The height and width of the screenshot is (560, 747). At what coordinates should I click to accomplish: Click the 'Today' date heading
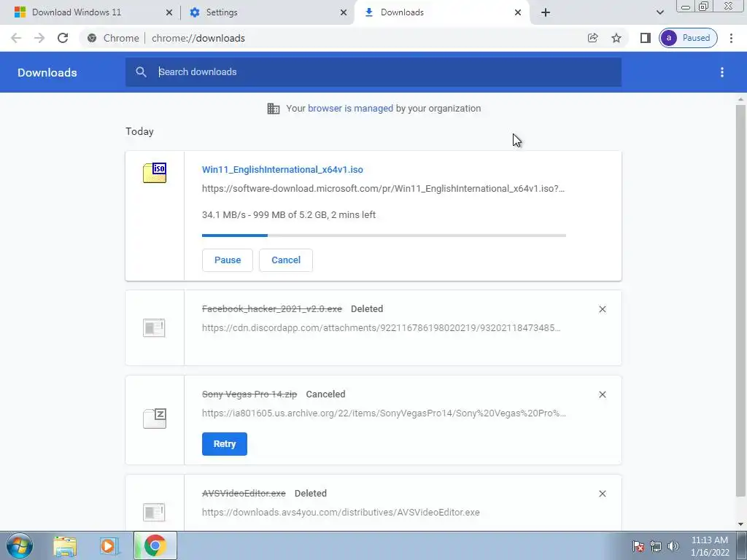[x=139, y=132]
